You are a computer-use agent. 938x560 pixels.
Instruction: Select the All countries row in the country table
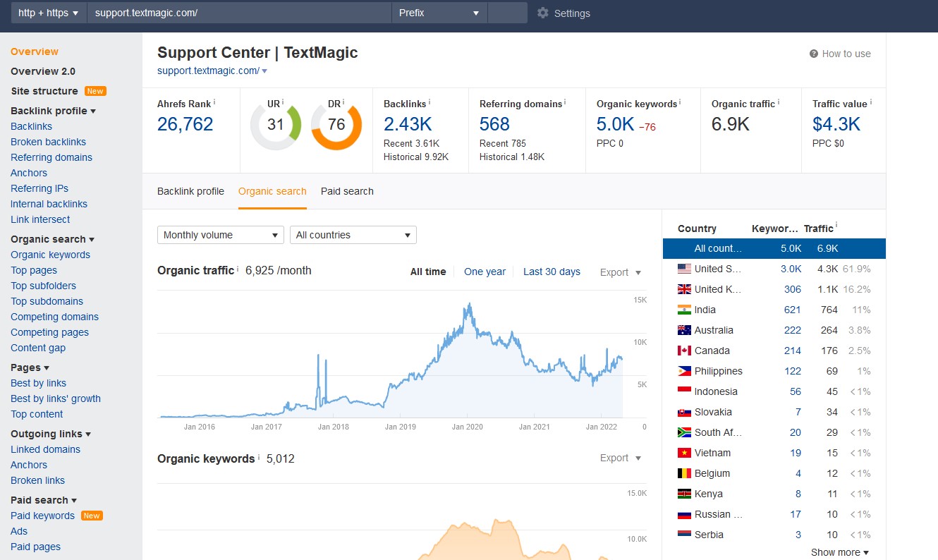tap(774, 248)
